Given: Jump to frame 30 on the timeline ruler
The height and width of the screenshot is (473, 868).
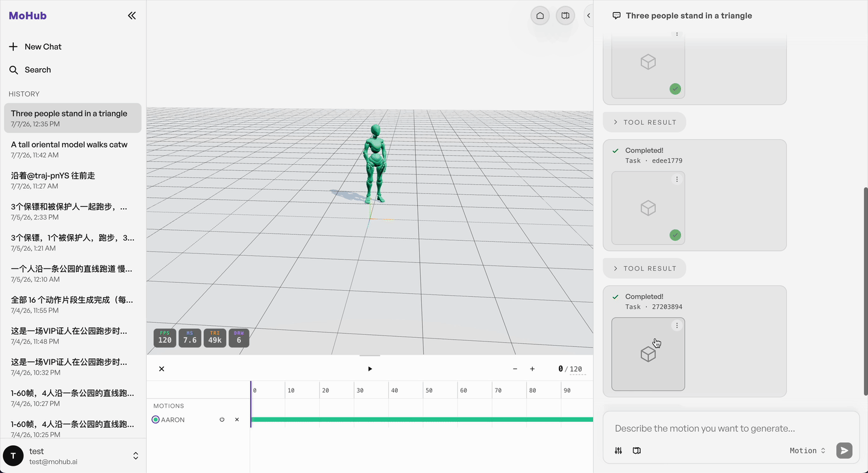Looking at the screenshot, I should [360, 390].
